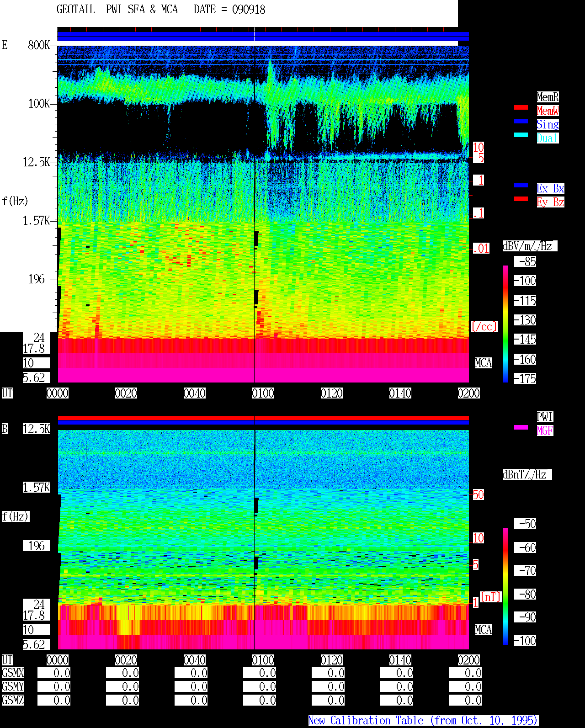Click the 0140 UT label below B panel
Image resolution: width=585 pixels, height=728 pixels.
400,660
